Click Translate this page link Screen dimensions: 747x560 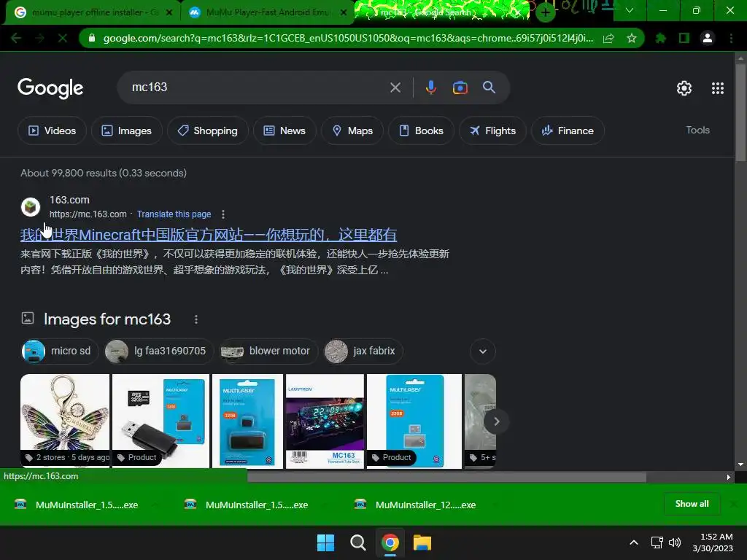pos(174,214)
